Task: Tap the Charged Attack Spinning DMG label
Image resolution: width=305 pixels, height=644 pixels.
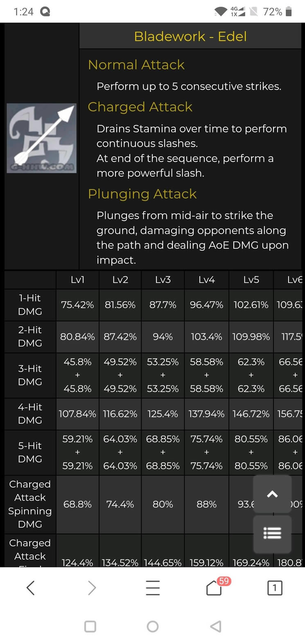Action: point(30,504)
